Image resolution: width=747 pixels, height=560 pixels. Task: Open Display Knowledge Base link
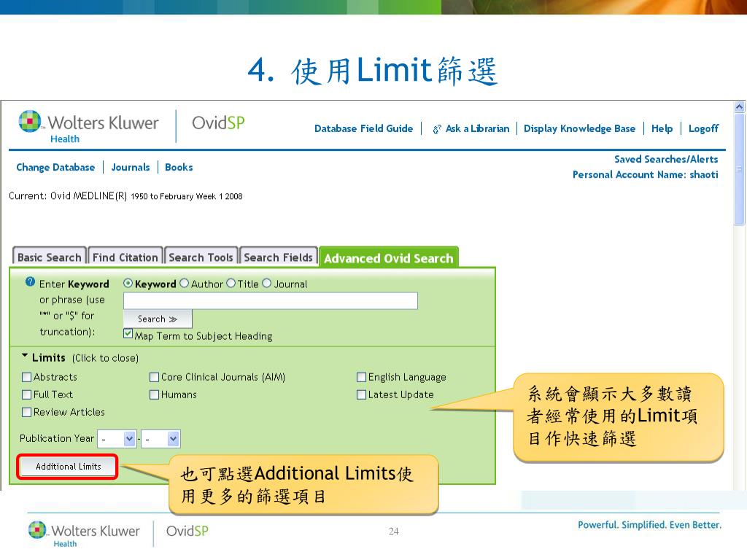(579, 128)
